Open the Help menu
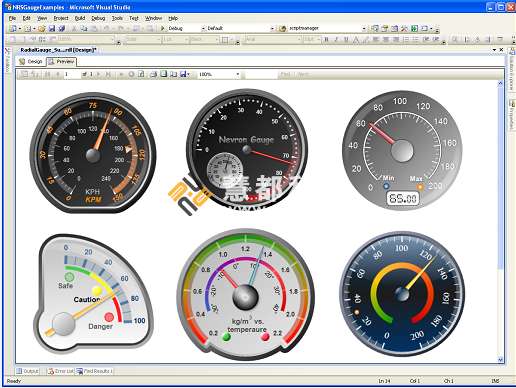The width and height of the screenshot is (516, 388). click(x=173, y=18)
